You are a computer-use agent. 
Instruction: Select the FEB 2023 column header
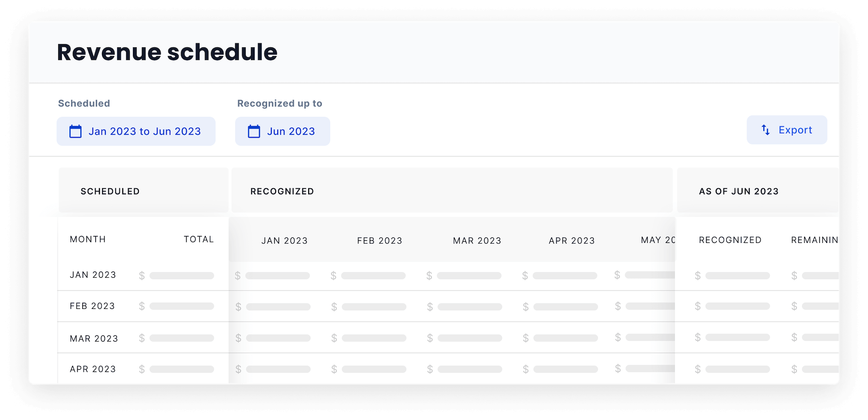pyautogui.click(x=380, y=240)
